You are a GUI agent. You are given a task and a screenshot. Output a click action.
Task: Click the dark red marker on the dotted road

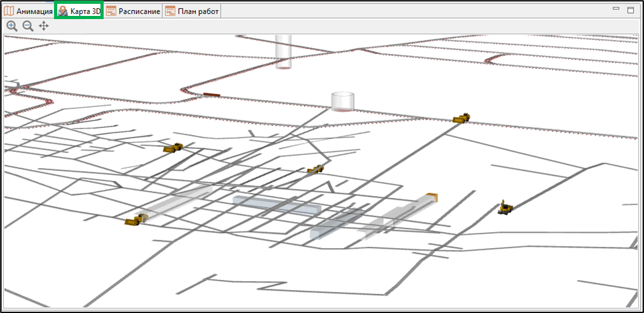tap(212, 95)
